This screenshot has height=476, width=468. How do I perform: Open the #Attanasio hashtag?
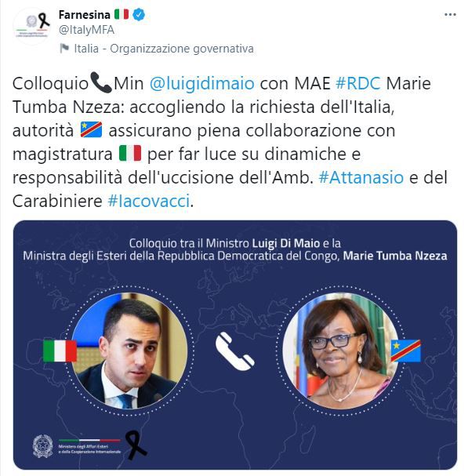(361, 177)
